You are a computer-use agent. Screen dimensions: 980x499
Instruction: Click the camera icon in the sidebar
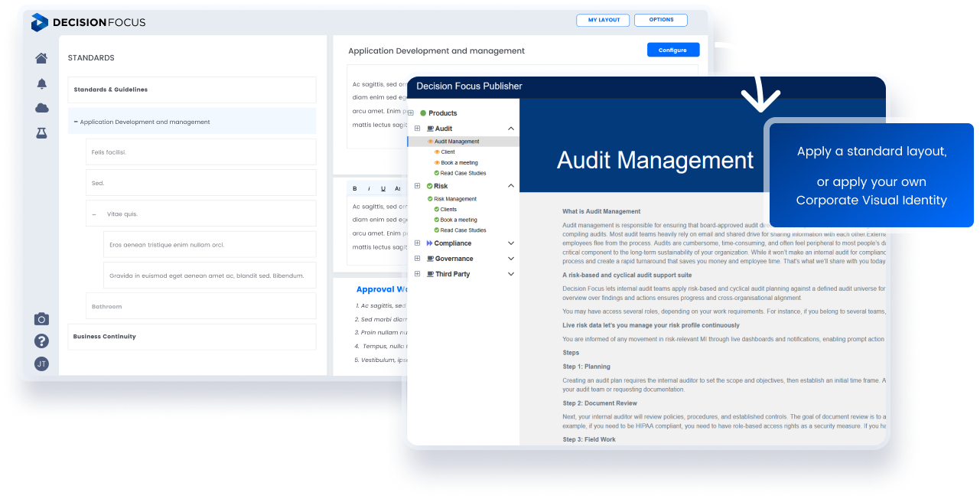[x=41, y=318]
